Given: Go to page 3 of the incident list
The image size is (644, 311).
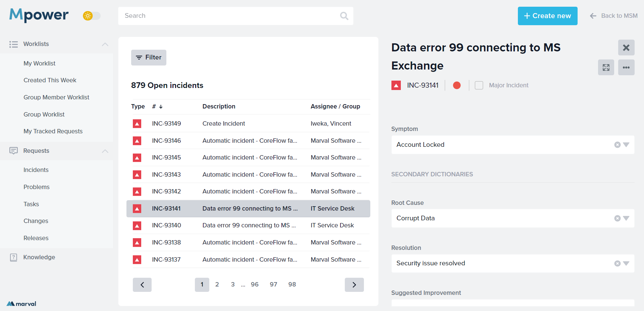Looking at the screenshot, I should (233, 284).
